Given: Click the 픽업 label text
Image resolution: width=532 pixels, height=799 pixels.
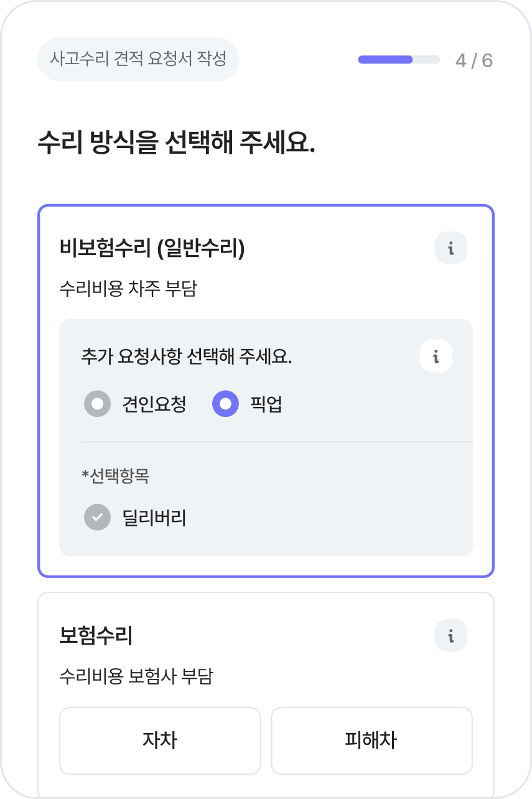Looking at the screenshot, I should pyautogui.click(x=266, y=404).
